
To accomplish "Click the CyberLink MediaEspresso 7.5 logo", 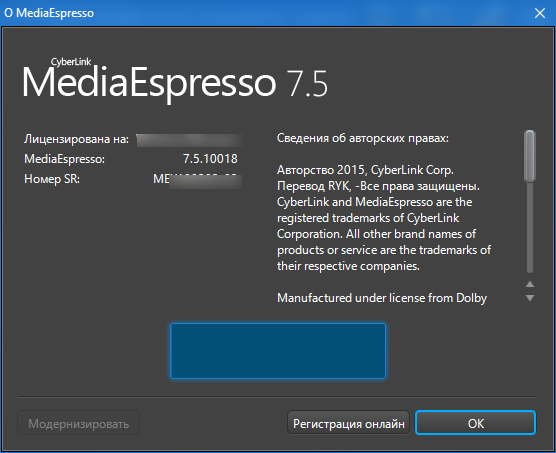I will coord(175,80).
